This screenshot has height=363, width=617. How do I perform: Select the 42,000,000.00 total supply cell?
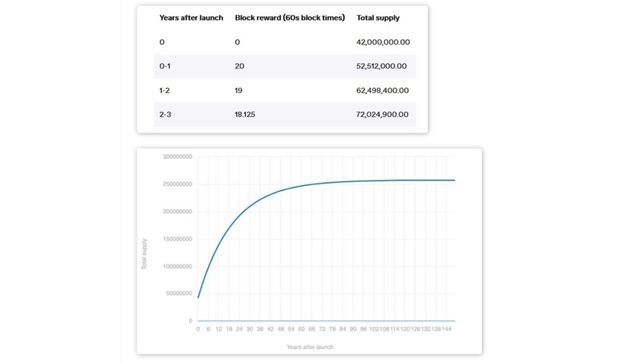coord(383,42)
